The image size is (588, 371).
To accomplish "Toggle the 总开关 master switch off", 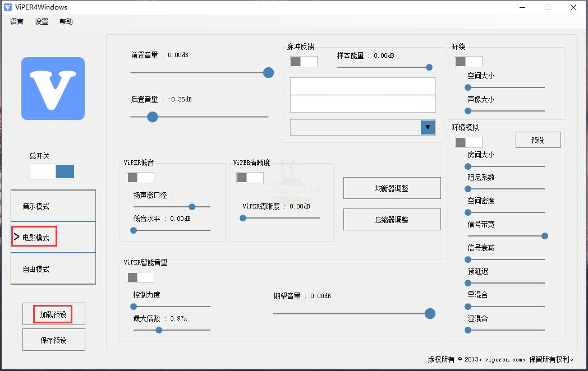I will point(52,171).
